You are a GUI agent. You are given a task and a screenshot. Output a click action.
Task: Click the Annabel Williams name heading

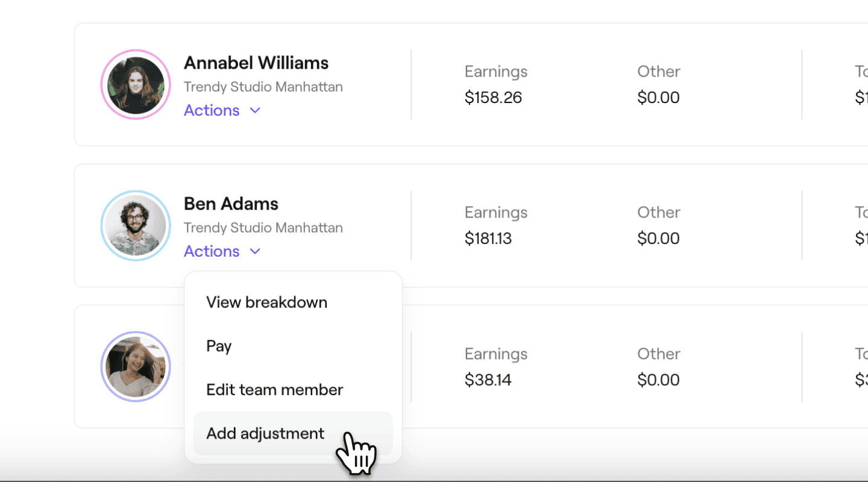(x=256, y=63)
